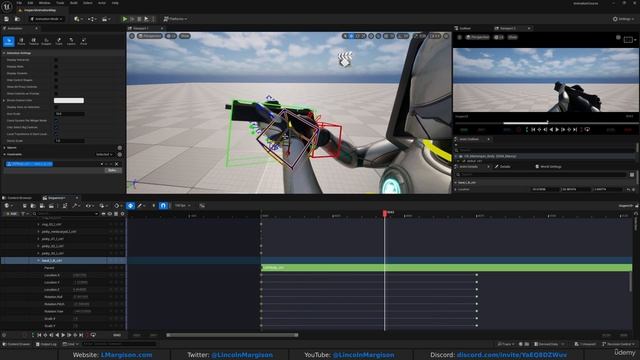The image size is (640, 360).
Task: Click Sequencer create camera icon
Action: coord(42,206)
